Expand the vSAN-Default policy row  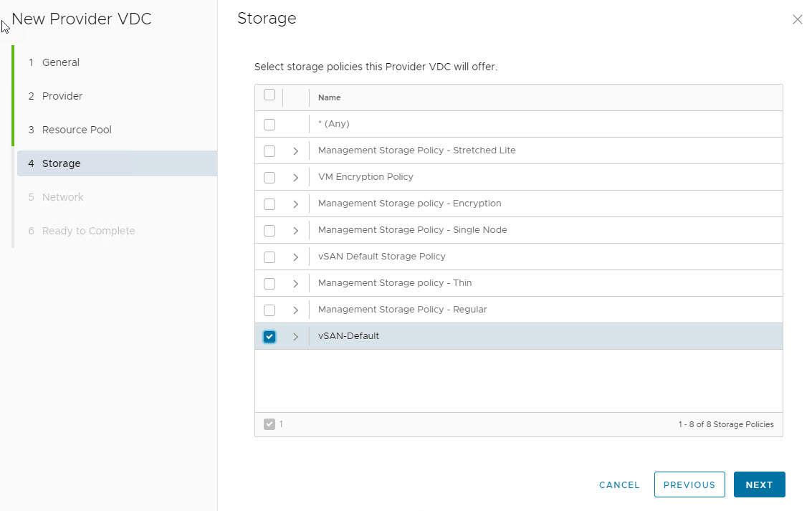295,337
